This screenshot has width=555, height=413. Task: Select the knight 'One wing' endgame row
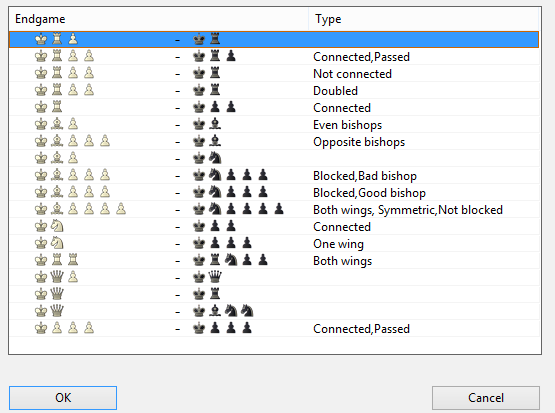coord(274,243)
